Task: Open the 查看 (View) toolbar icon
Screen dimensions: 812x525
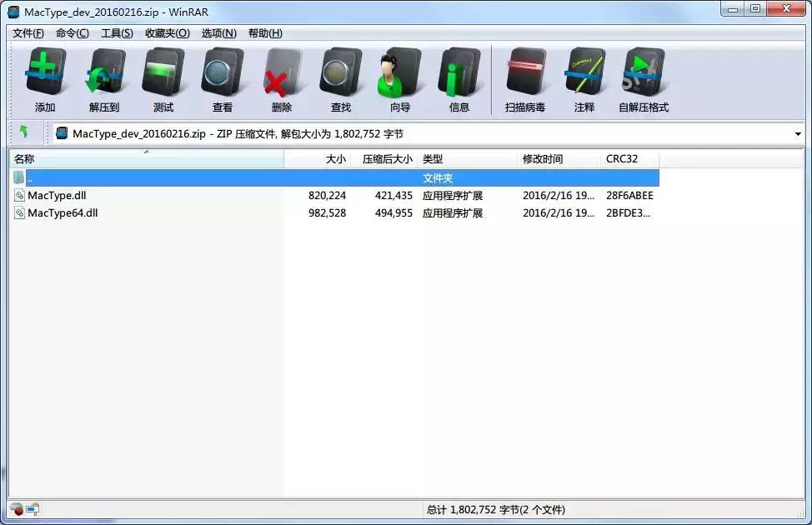Action: coord(223,80)
